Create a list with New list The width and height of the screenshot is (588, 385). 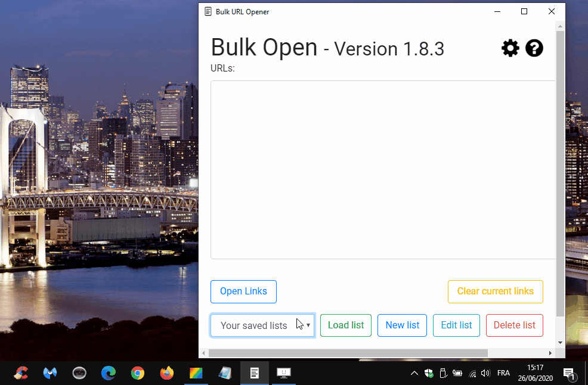tap(402, 325)
